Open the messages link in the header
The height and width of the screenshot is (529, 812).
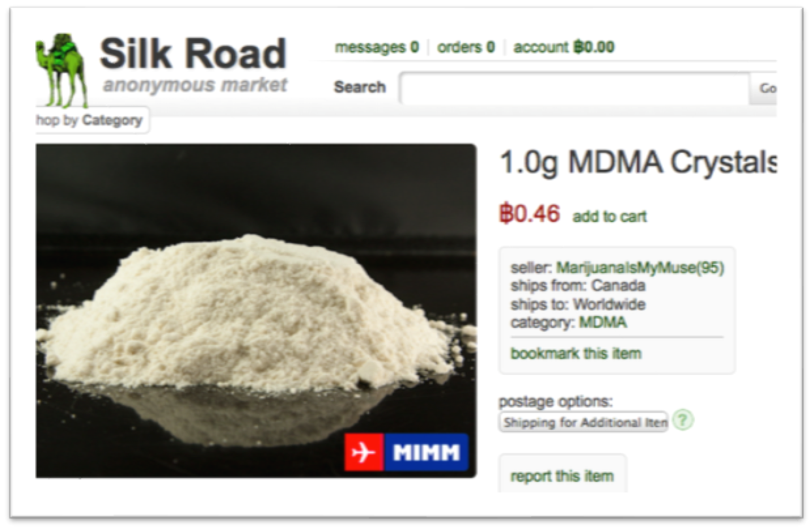(x=377, y=47)
